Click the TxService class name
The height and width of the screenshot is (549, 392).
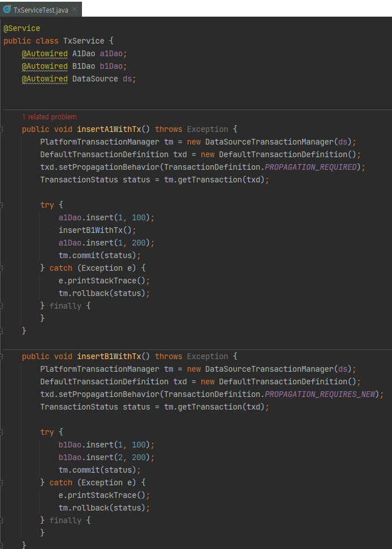point(84,41)
